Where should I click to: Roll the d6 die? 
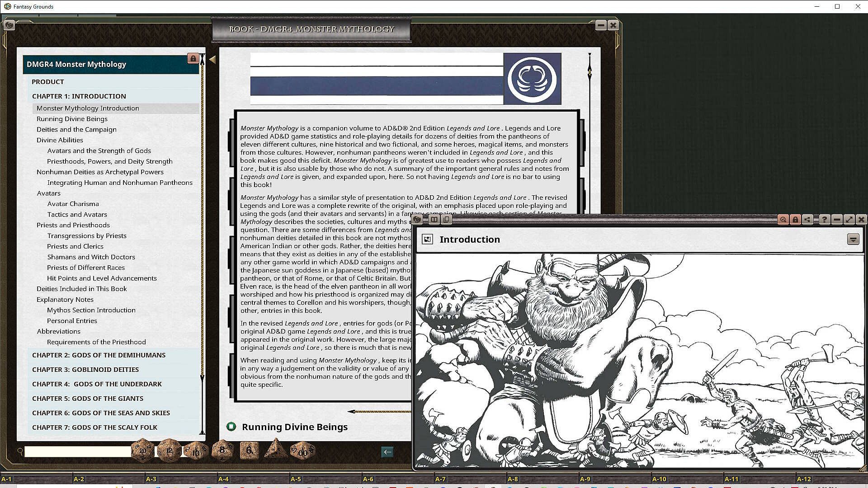(x=249, y=450)
